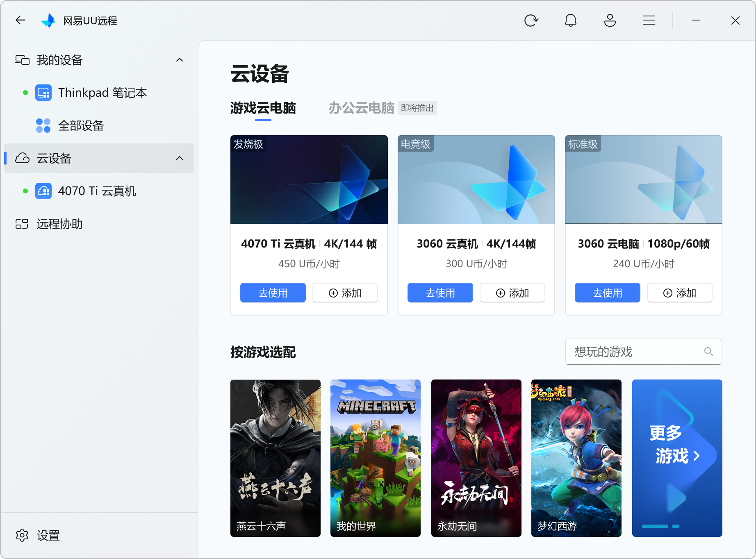Collapse the 我的设备 section

pyautogui.click(x=180, y=60)
